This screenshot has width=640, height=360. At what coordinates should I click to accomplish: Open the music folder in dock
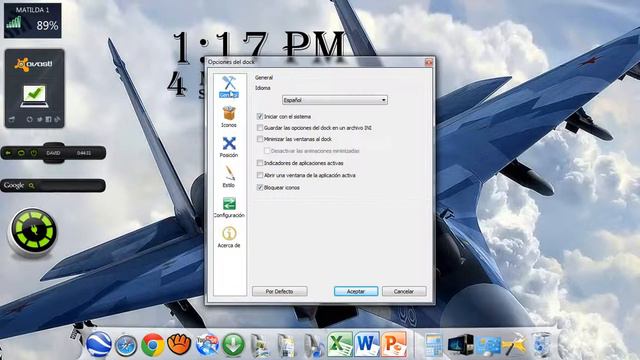[x=313, y=346]
